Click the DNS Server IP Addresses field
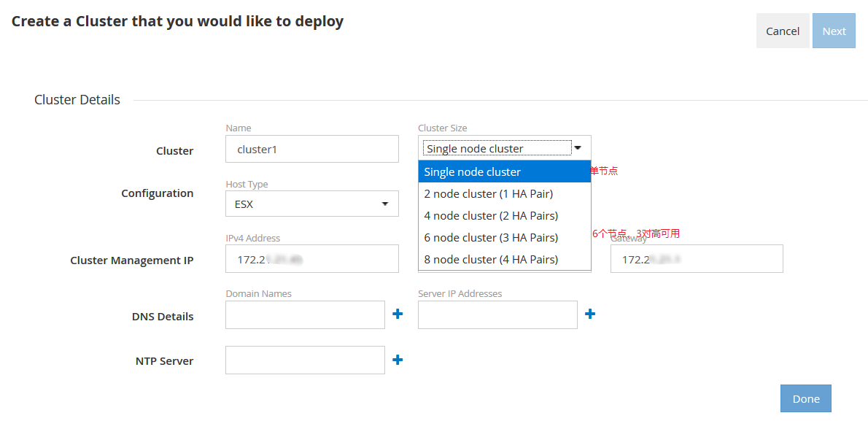Image resolution: width=868 pixels, height=421 pixels. tap(497, 315)
